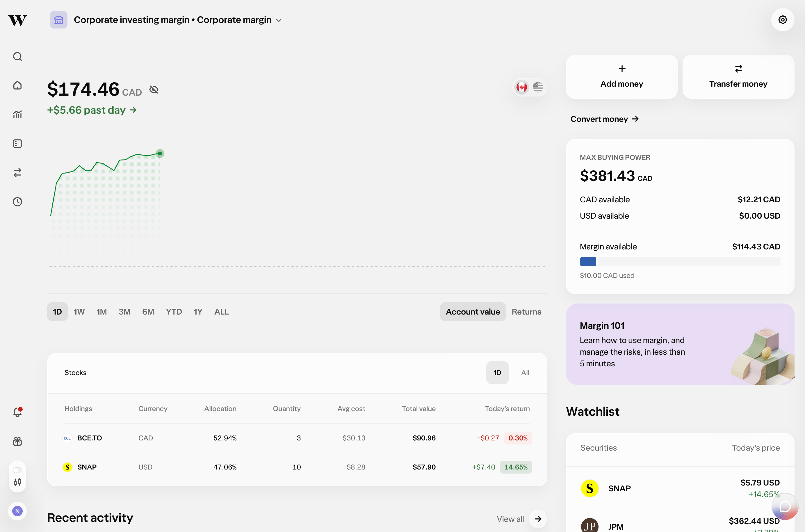Open the list/statement icon in sidebar

[x=17, y=144]
